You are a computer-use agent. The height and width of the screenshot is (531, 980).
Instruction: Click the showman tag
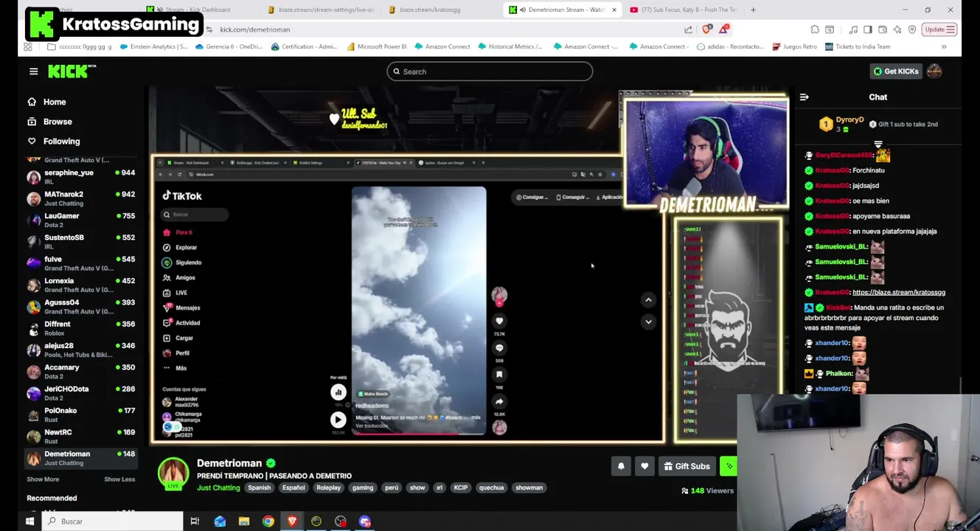pos(529,487)
